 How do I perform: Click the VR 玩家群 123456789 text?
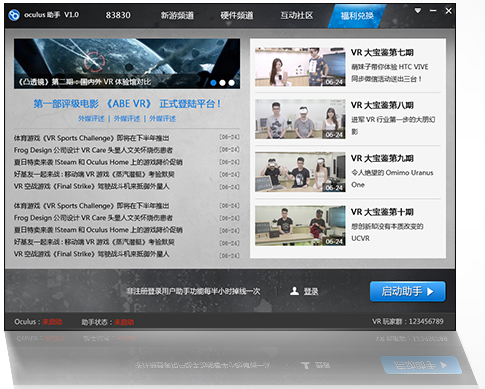pyautogui.click(x=408, y=322)
